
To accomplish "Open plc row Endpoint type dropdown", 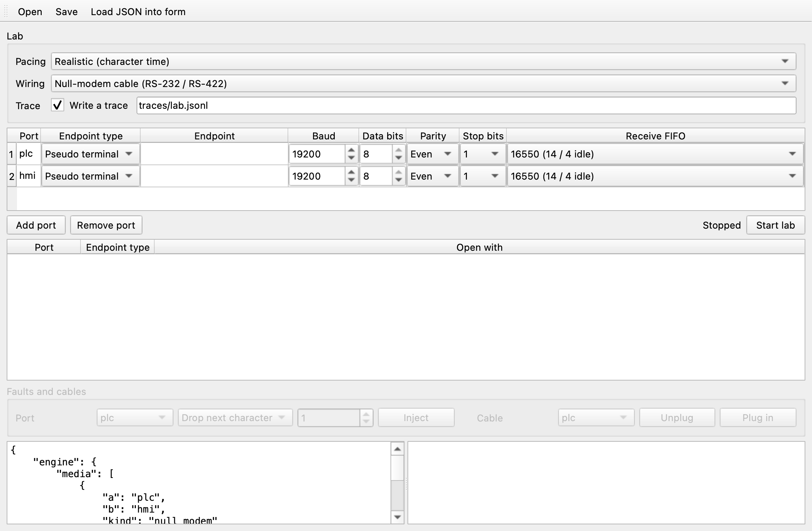I will coord(90,154).
